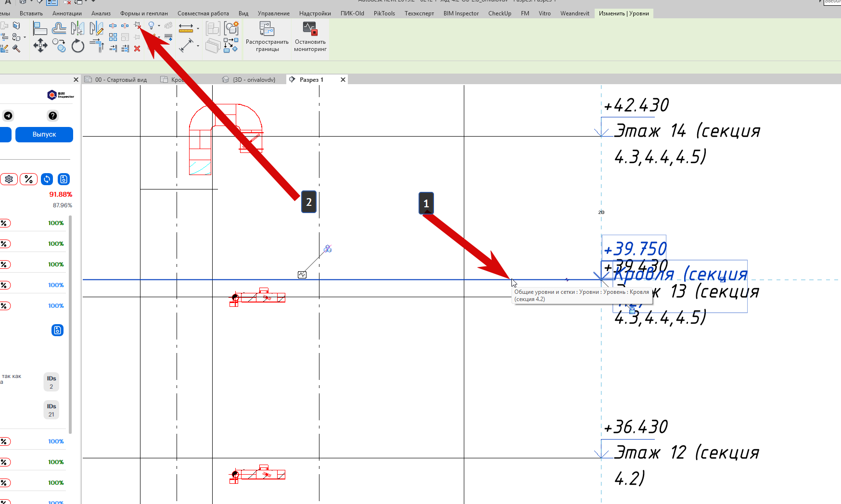The height and width of the screenshot is (504, 841).
Task: Select the Rotate tool
Action: (77, 46)
